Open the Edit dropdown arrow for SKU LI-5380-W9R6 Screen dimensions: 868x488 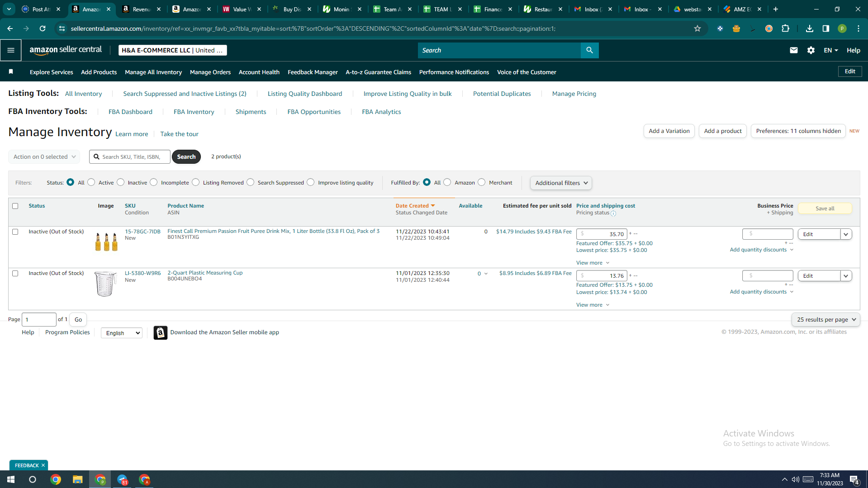click(x=846, y=276)
